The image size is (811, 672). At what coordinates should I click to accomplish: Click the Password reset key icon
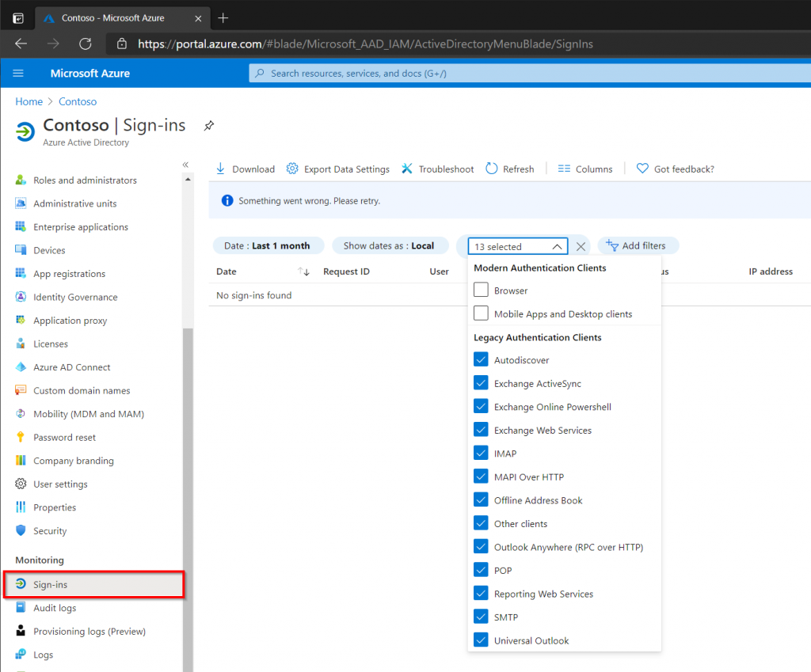(x=21, y=437)
